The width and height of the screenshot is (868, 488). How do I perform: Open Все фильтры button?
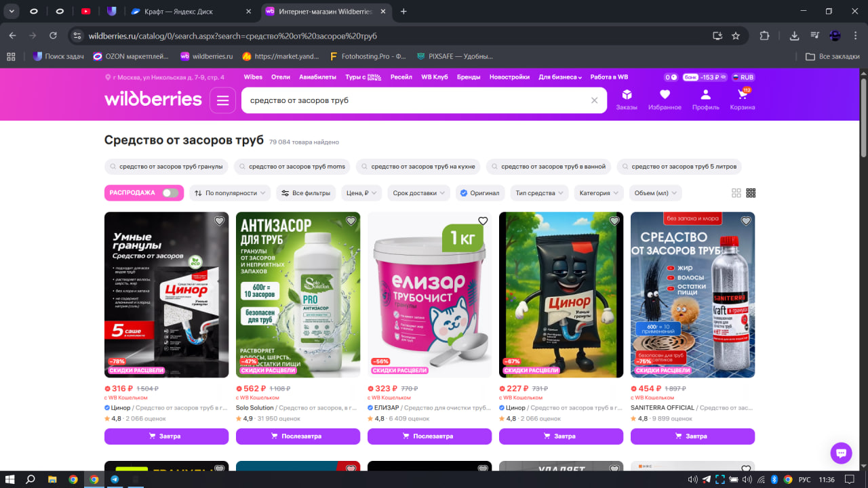point(306,193)
